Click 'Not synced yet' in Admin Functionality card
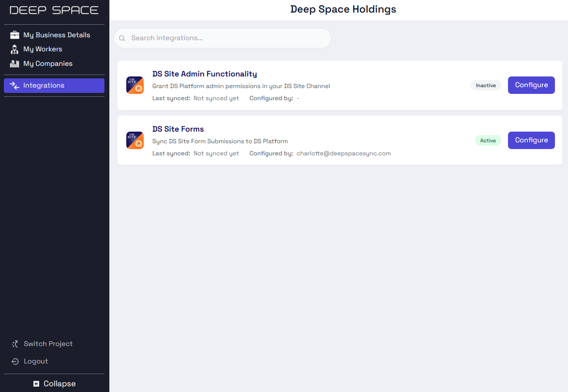The image size is (568, 392). click(216, 98)
